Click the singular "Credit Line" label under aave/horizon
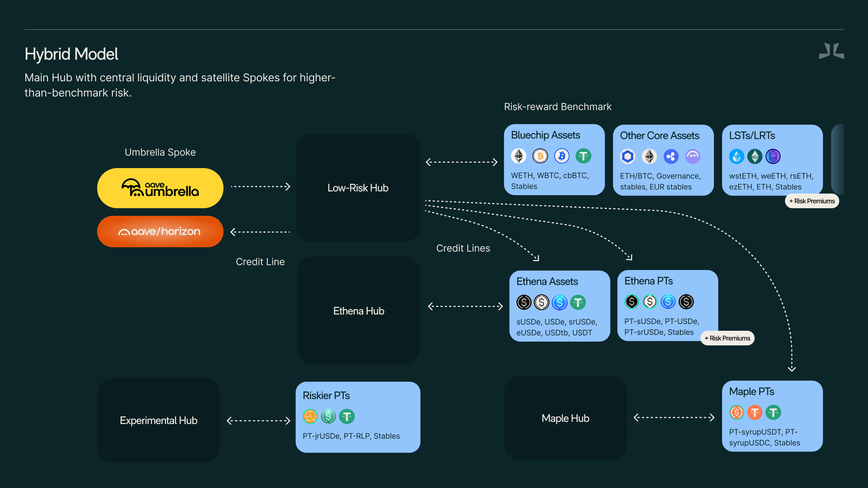This screenshot has width=868, height=488. click(x=260, y=262)
